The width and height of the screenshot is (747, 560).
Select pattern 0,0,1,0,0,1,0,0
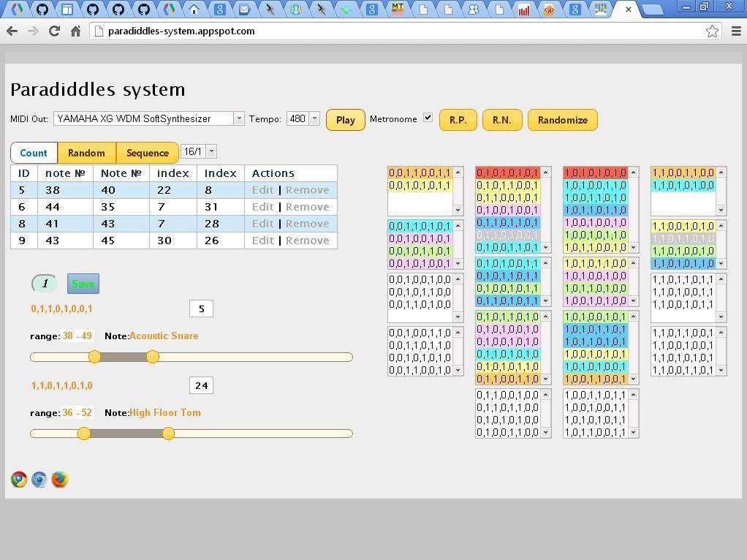pos(420,279)
